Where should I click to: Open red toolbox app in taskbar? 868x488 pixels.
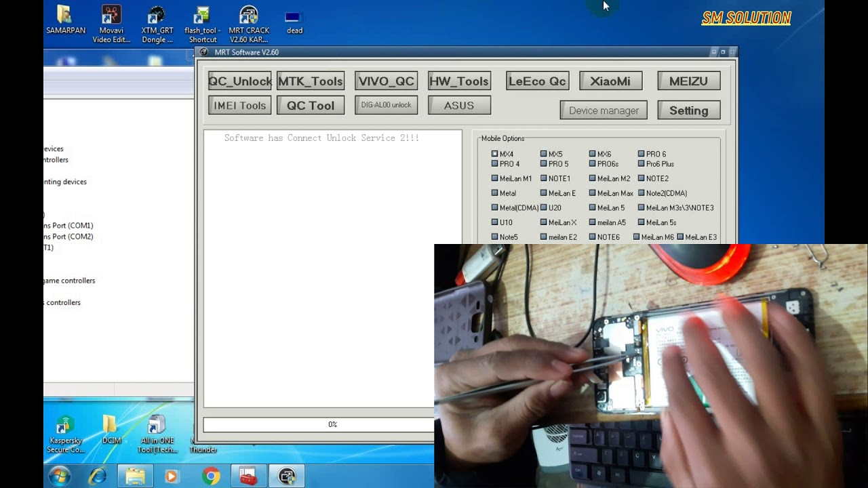point(248,476)
